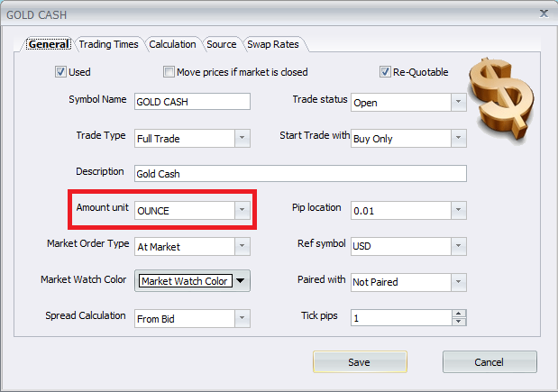Open the Amount unit dropdown
Screen dimensions: 558x392
[241, 210]
